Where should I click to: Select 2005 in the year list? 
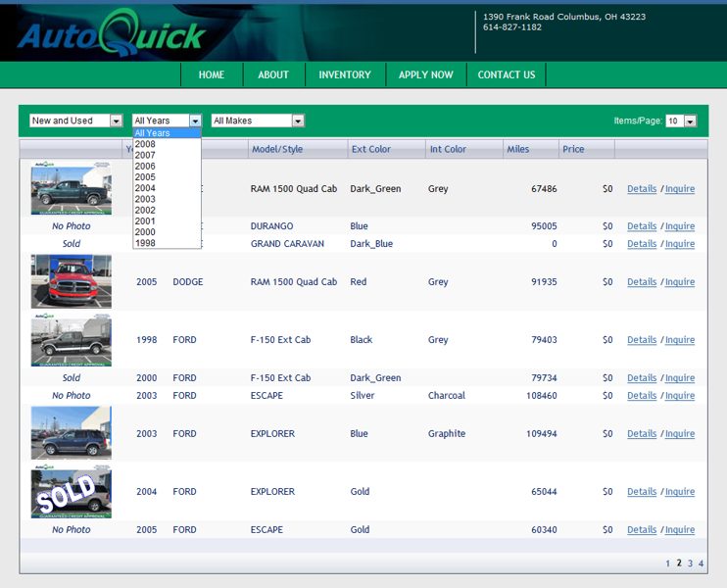click(167, 177)
